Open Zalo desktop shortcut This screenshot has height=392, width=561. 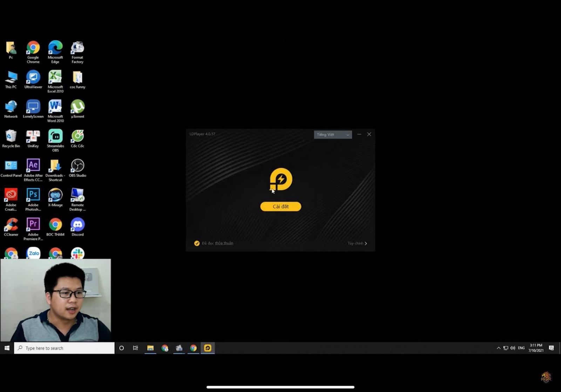[33, 253]
